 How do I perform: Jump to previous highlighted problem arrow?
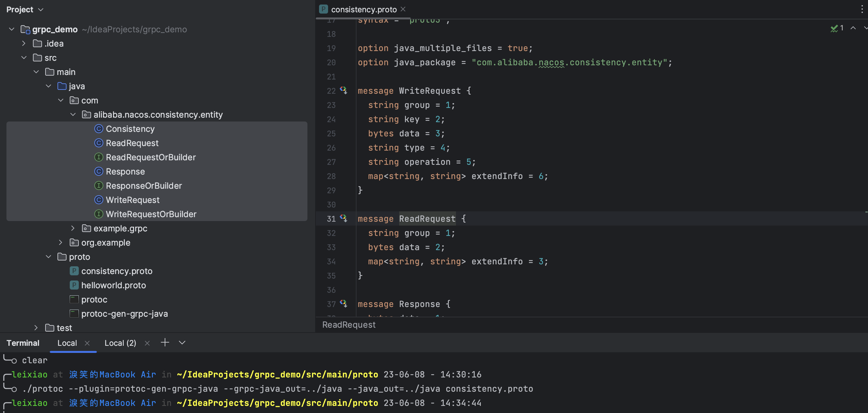[x=853, y=28]
